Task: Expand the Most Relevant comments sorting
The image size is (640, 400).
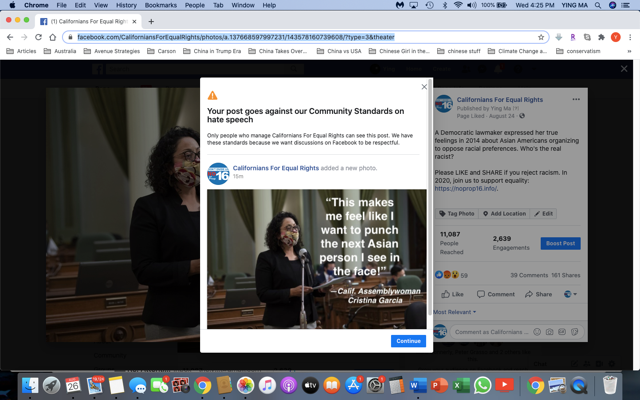Action: click(x=455, y=312)
